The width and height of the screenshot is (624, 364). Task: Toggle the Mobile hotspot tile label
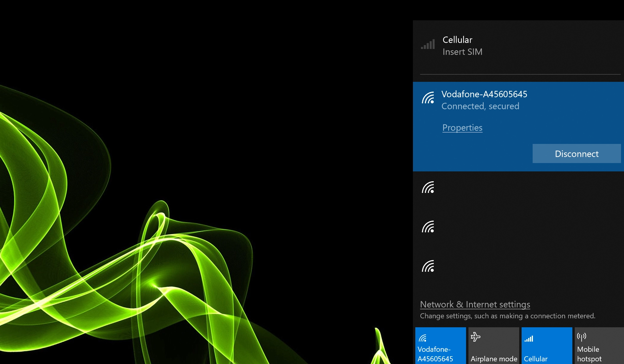pyautogui.click(x=589, y=354)
